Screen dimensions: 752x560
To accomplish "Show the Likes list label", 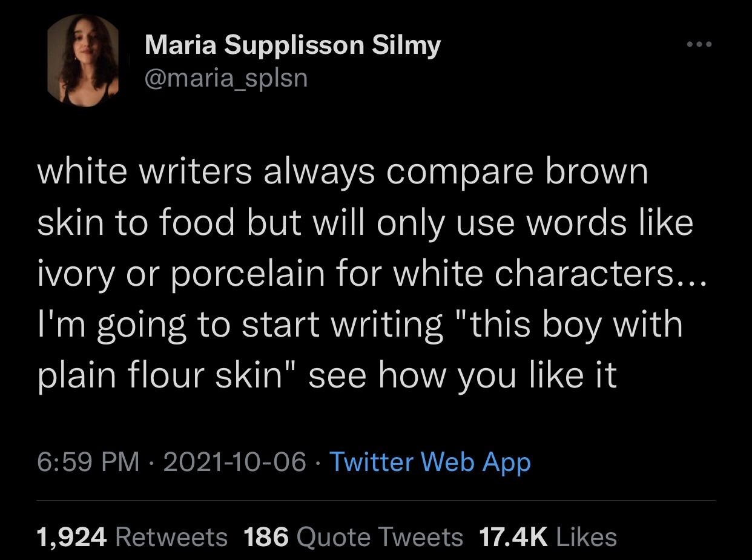I will pyautogui.click(x=585, y=537).
